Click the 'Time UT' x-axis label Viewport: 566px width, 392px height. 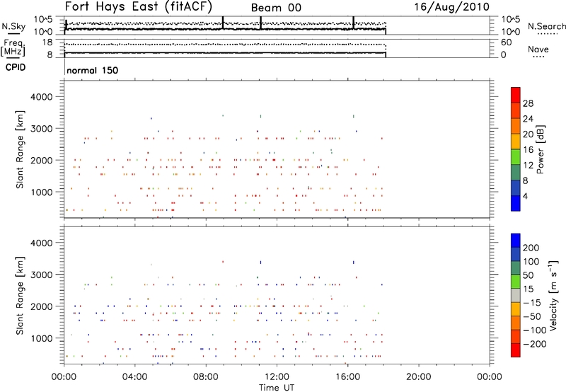(x=277, y=388)
